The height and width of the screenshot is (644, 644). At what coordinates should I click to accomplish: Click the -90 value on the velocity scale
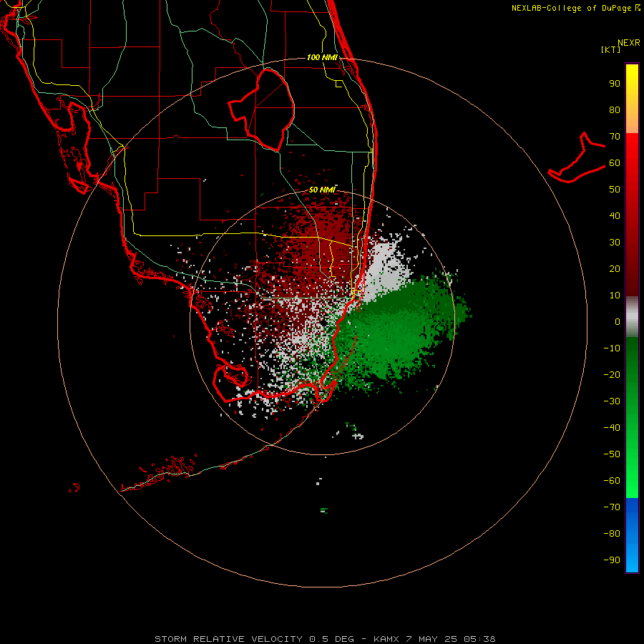pyautogui.click(x=612, y=560)
